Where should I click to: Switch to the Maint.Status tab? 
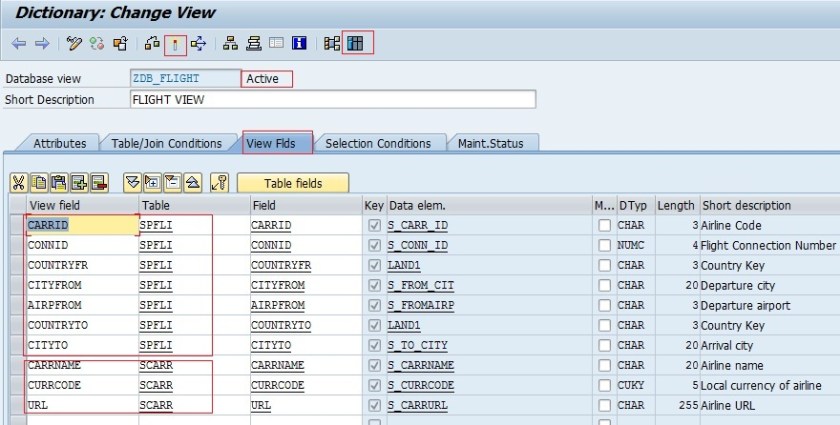pos(491,143)
